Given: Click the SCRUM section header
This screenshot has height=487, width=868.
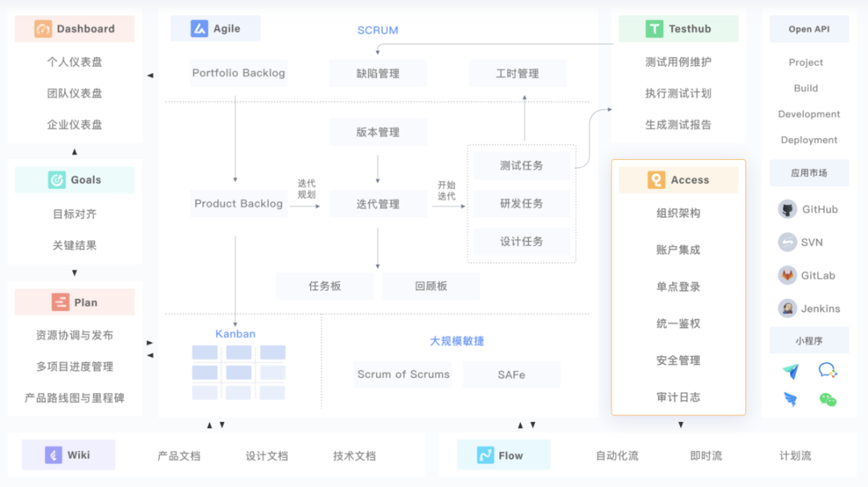Looking at the screenshot, I should pyautogui.click(x=378, y=30).
